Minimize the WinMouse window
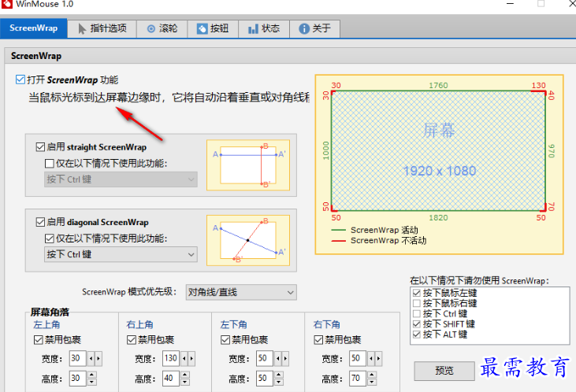 click(x=510, y=4)
